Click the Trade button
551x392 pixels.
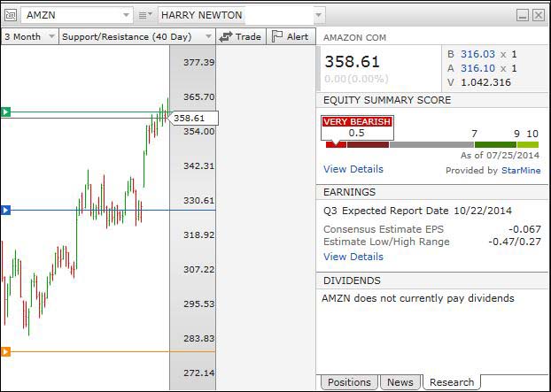tap(241, 36)
